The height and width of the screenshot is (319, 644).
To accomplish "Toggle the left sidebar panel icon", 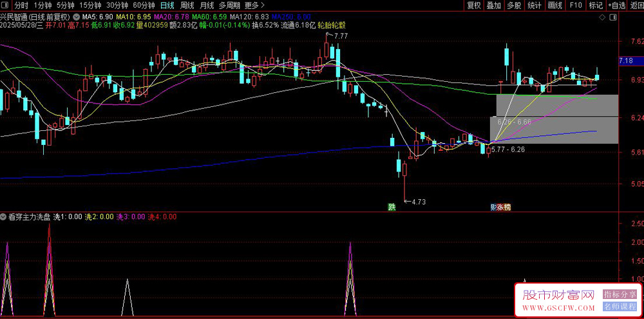I will coord(5,5).
